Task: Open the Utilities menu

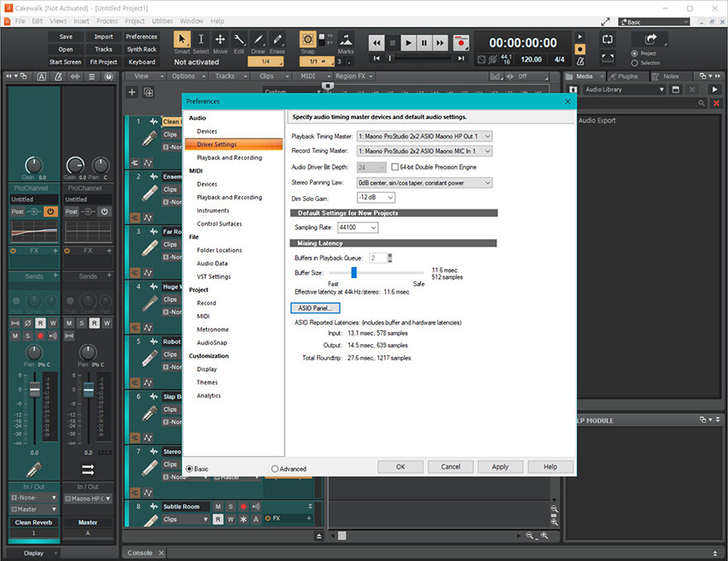Action: coord(162,21)
